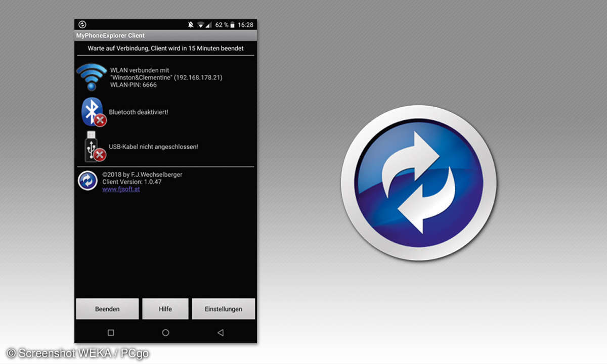Tap the battery icon in status bar
607x364 pixels.
[232, 25]
